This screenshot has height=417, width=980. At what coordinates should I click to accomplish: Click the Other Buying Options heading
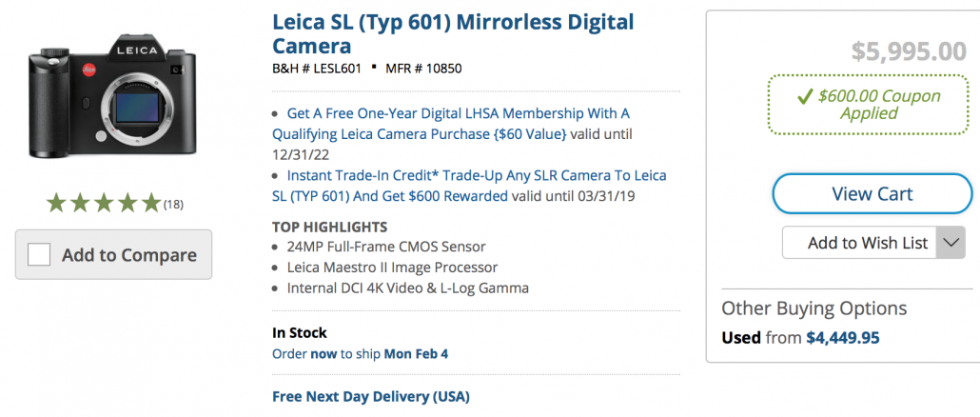pyautogui.click(x=813, y=308)
